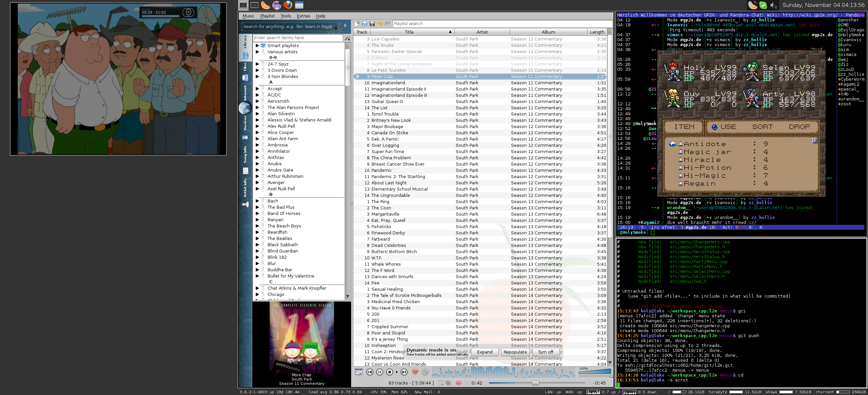Click the redo arrow icon in playlist toolbar
Screen dimensions: 868x395
click(x=387, y=23)
